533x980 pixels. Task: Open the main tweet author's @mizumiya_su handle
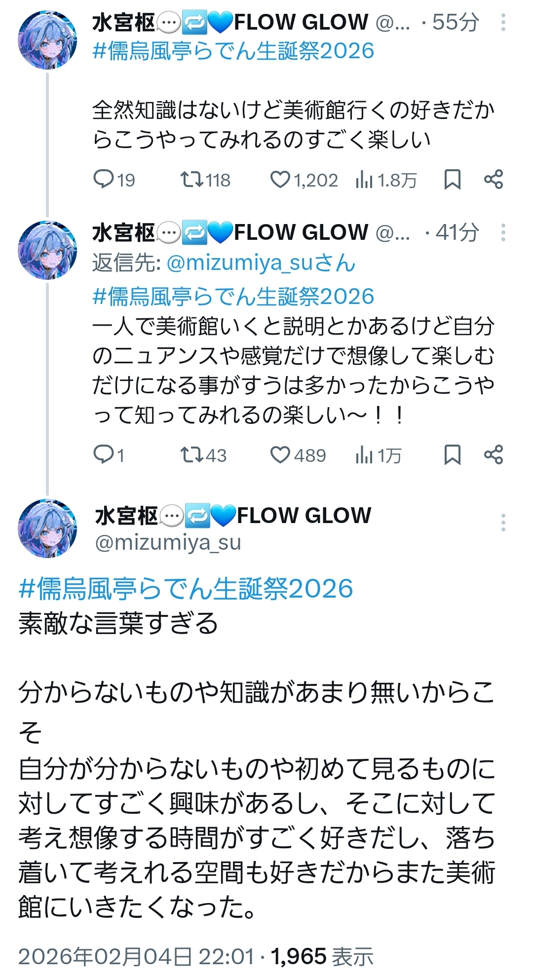(x=168, y=542)
